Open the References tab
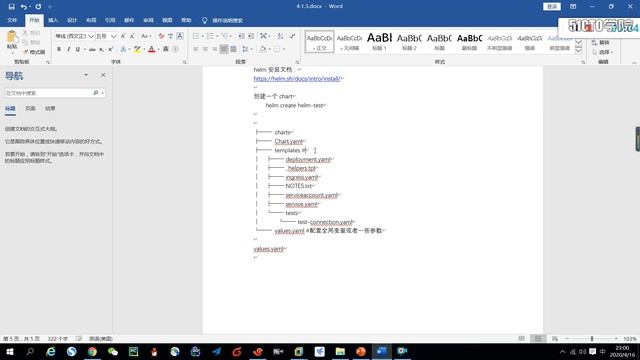640x360 pixels. coord(110,20)
